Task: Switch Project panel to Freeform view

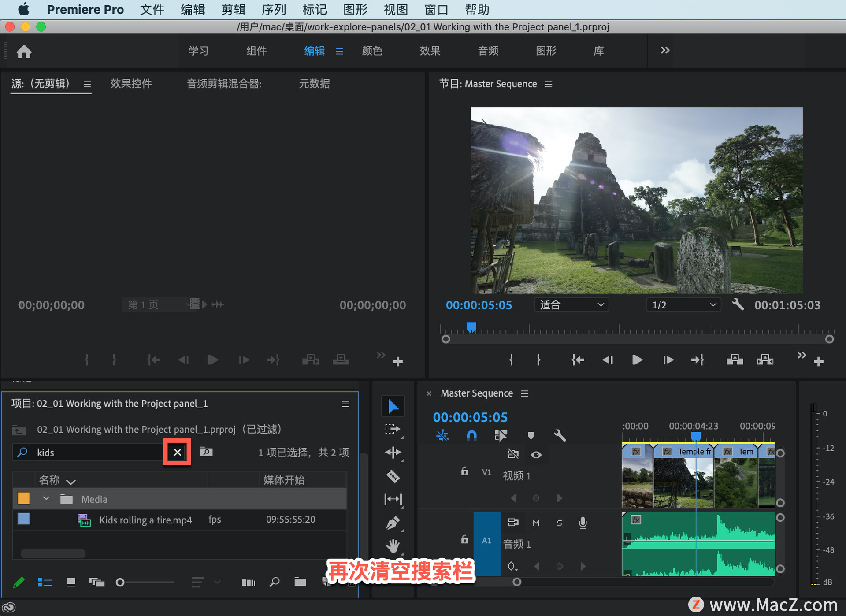Action: [96, 583]
